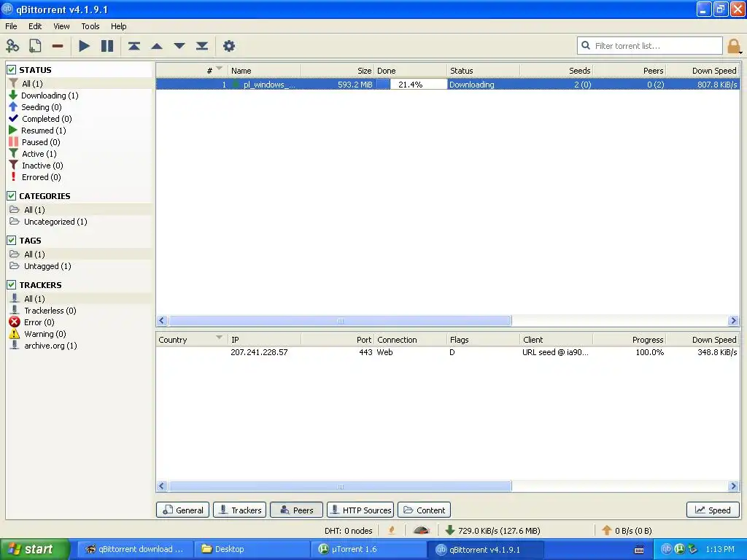Move torrent up in queue
Image resolution: width=747 pixels, height=560 pixels.
(157, 46)
